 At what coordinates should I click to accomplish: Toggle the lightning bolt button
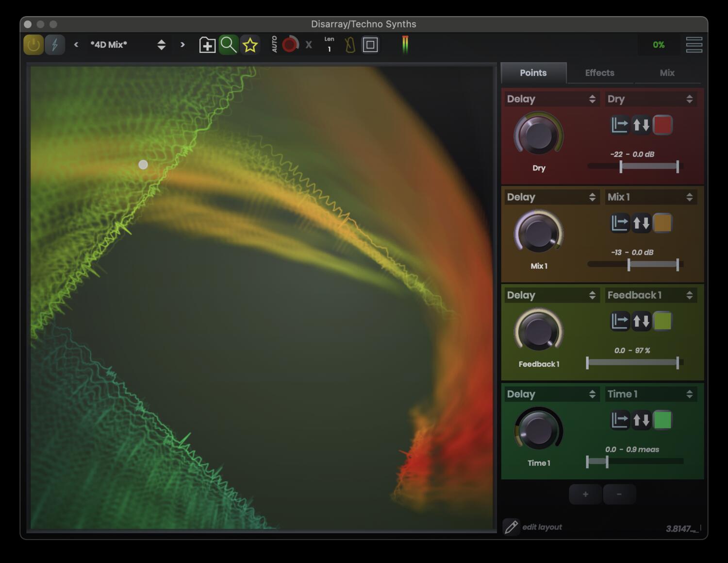tap(55, 45)
